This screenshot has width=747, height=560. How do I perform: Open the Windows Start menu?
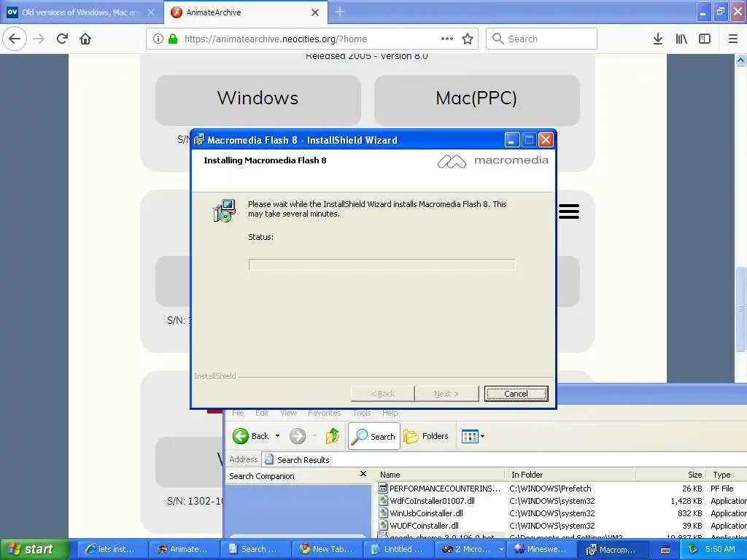[x=34, y=549]
